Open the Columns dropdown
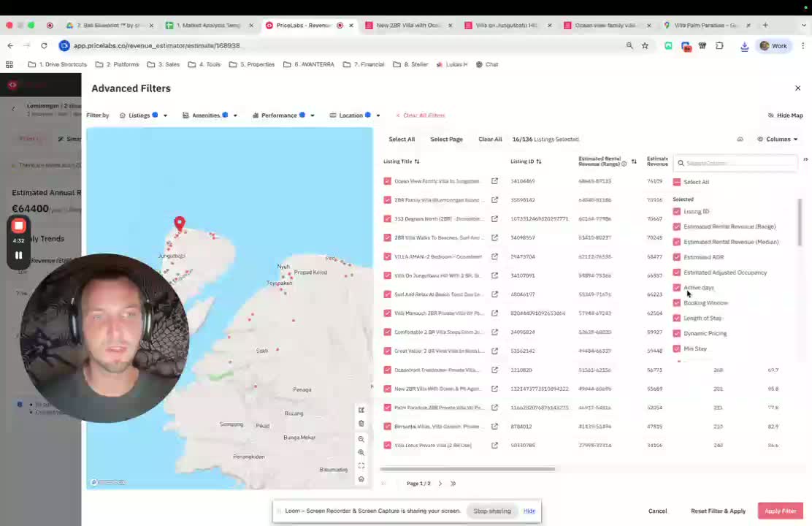Viewport: 812px width, 526px height. tap(777, 139)
